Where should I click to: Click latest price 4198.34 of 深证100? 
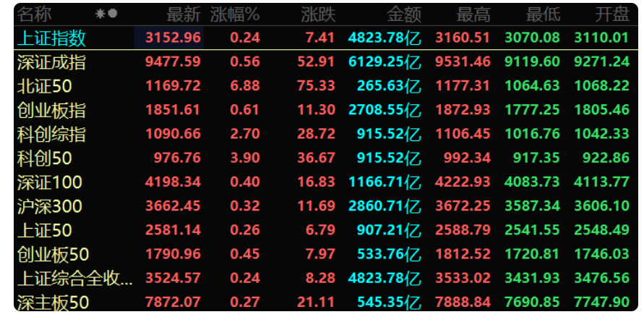[x=173, y=182]
